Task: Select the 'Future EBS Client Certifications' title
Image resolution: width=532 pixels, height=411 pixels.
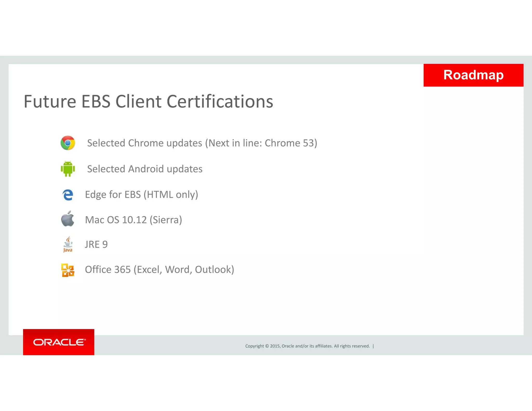Action: (x=148, y=101)
